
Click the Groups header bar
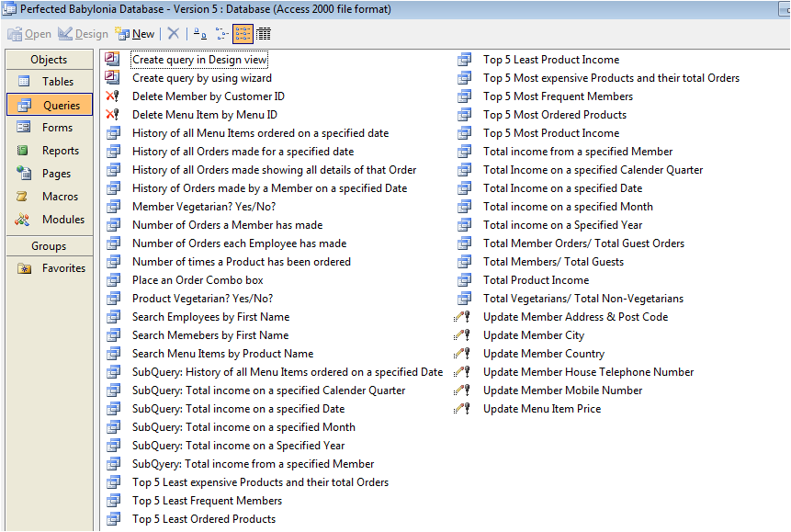coord(50,246)
